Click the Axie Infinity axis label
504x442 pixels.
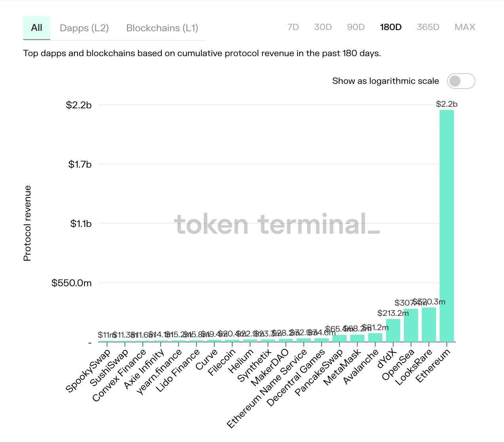pyautogui.click(x=144, y=369)
